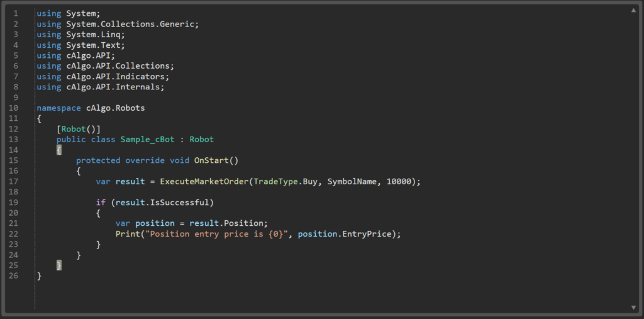Image resolution: width=644 pixels, height=319 pixels.
Task: Place cursor on ExecuteMarketOrder method call
Action: coord(204,181)
